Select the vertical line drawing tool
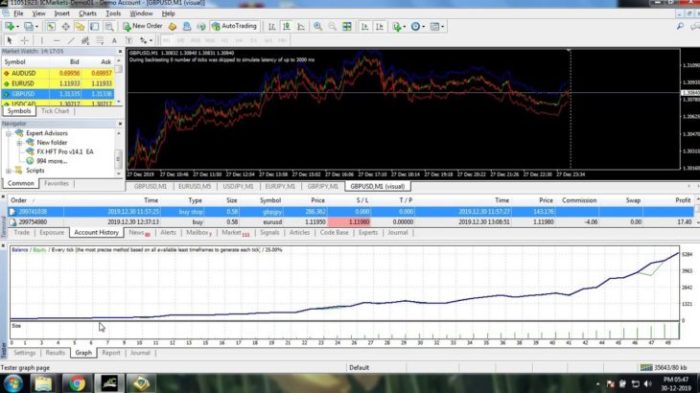700x393 pixels. coord(42,40)
